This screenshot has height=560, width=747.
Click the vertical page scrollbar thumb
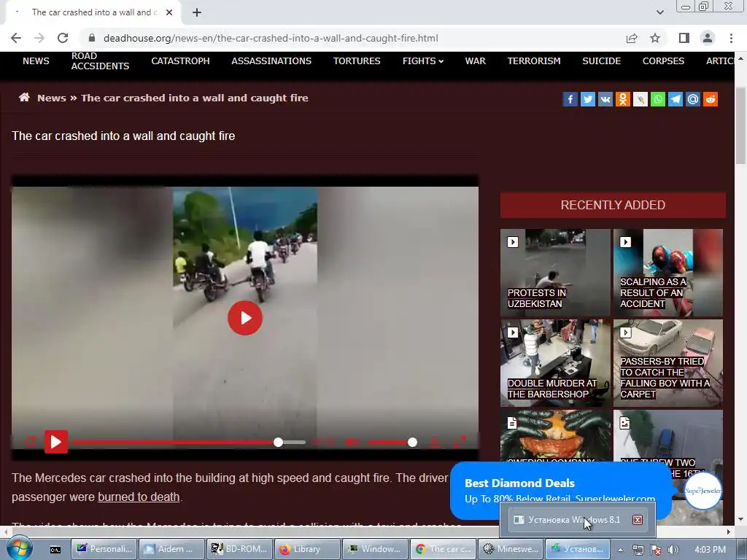[740, 126]
